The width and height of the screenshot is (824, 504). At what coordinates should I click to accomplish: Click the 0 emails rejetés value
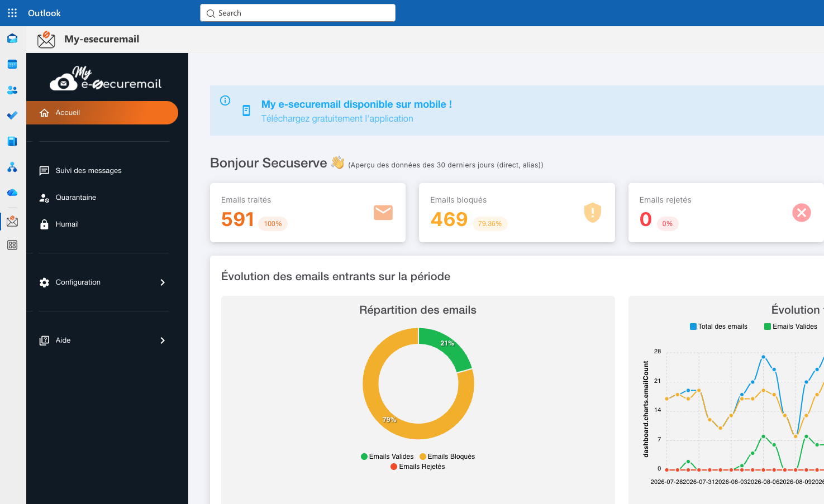tap(646, 219)
